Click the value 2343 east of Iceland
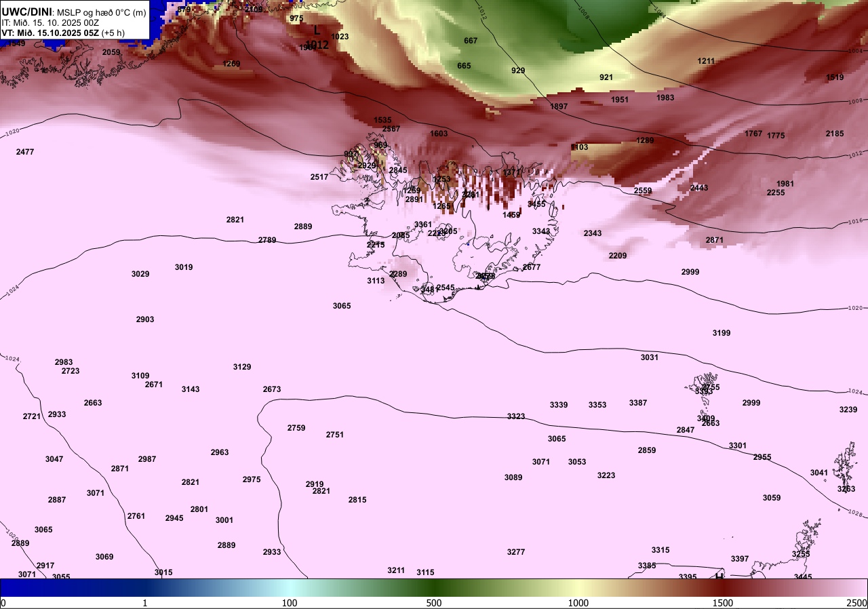Screen dimensions: 868x609 [593, 233]
